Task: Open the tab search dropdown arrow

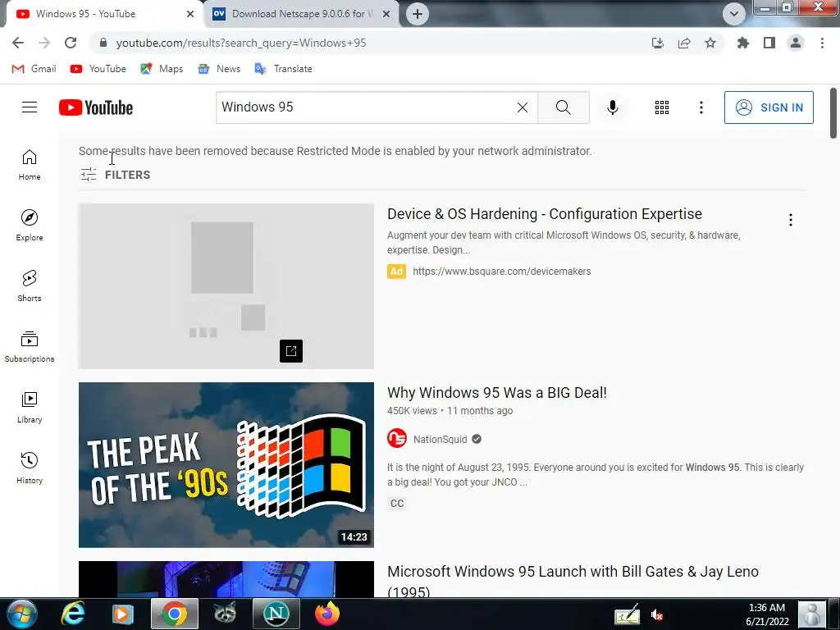Action: pyautogui.click(x=734, y=14)
